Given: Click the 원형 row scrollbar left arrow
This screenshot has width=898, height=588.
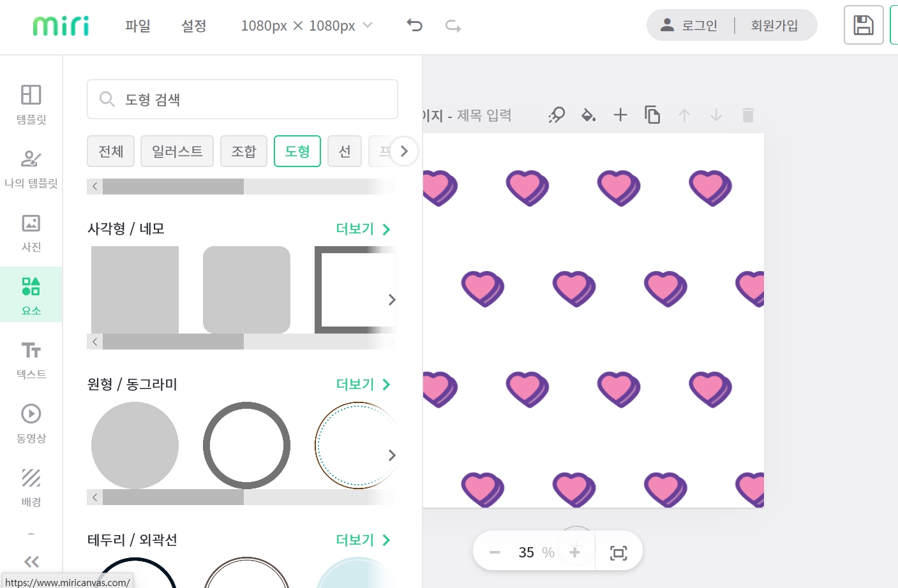Looking at the screenshot, I should pos(94,497).
